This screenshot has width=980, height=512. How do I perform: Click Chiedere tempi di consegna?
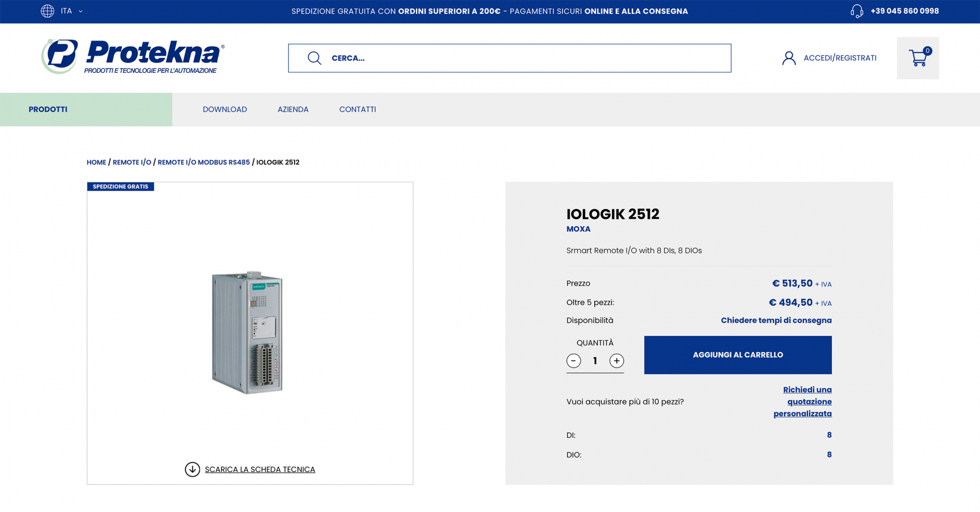(x=776, y=320)
